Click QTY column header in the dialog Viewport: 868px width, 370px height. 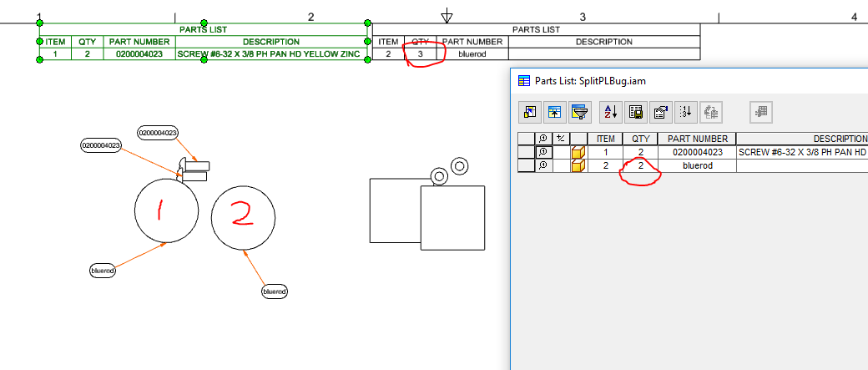pyautogui.click(x=640, y=139)
